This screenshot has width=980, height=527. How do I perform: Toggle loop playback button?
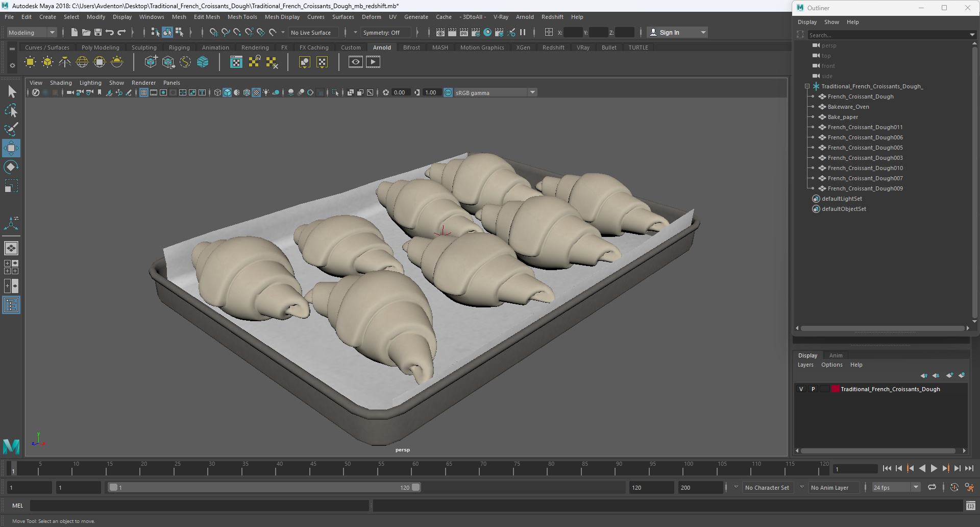coord(932,488)
